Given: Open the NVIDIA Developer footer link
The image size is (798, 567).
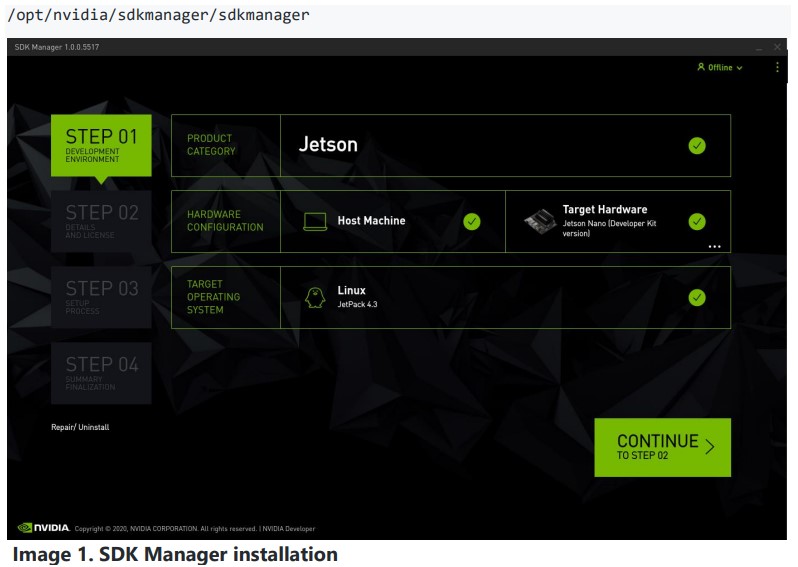Looking at the screenshot, I should click(289, 529).
